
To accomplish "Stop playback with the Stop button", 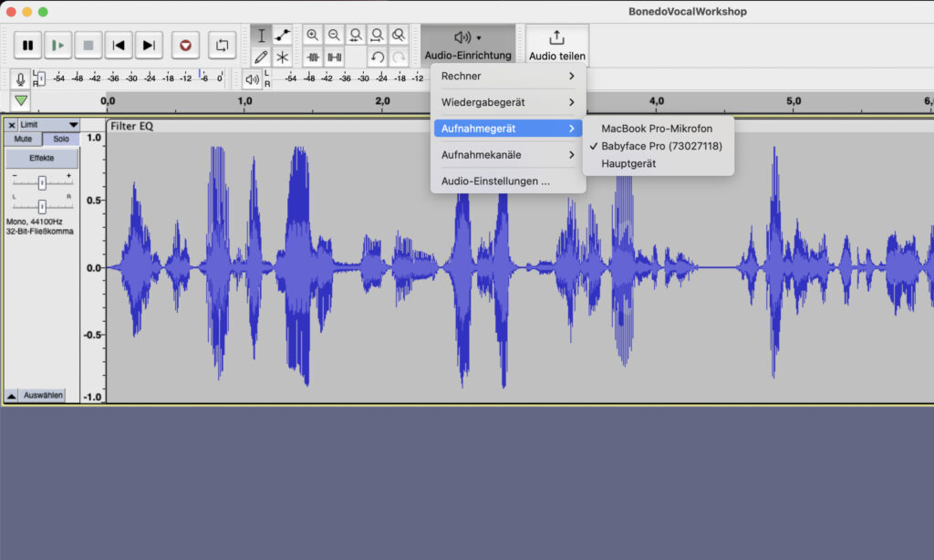I will click(88, 46).
